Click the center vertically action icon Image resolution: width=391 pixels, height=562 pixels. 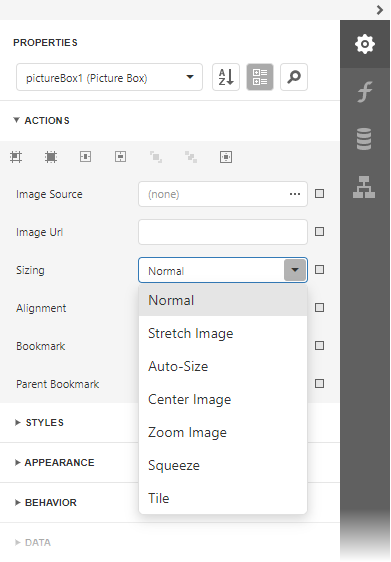point(120,157)
